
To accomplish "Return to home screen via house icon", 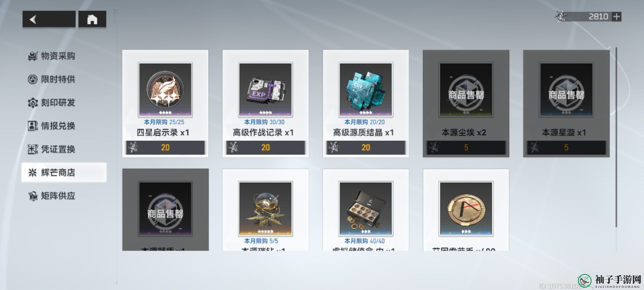I will (92, 19).
